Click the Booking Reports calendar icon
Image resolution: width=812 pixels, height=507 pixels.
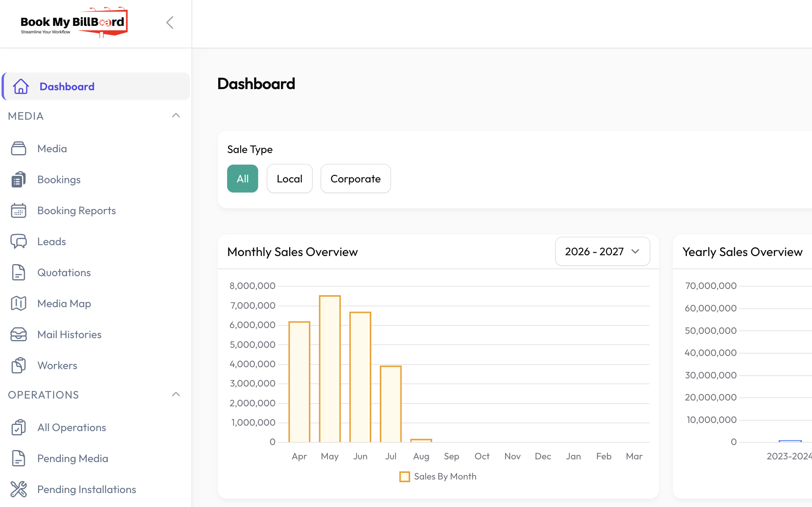pos(19,210)
